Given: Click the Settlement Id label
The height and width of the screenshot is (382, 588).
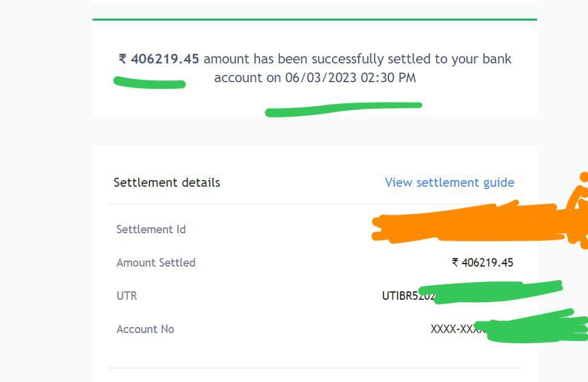Looking at the screenshot, I should tap(151, 229).
